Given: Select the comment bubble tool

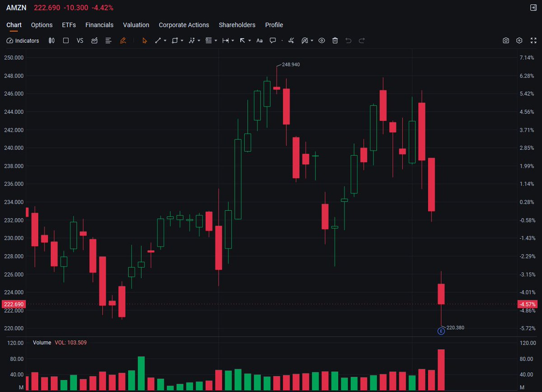Looking at the screenshot, I should [273, 41].
